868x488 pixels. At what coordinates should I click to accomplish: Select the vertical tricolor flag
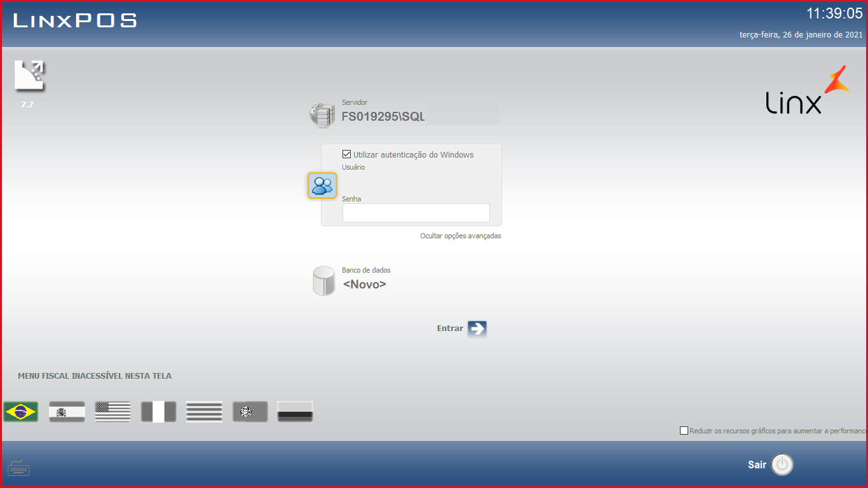tap(158, 412)
